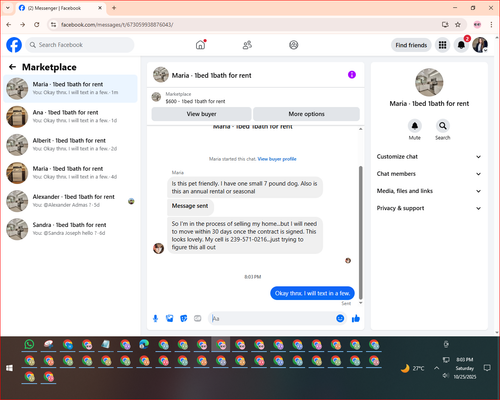The height and width of the screenshot is (400, 500).
Task: Open Alberit - 1bed 1bath conversation
Action: click(70, 145)
